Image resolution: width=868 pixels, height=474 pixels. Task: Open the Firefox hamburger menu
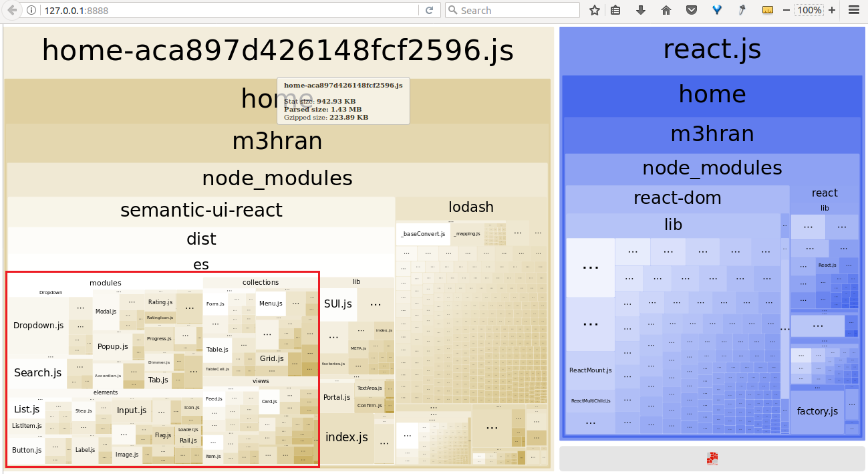tap(853, 10)
